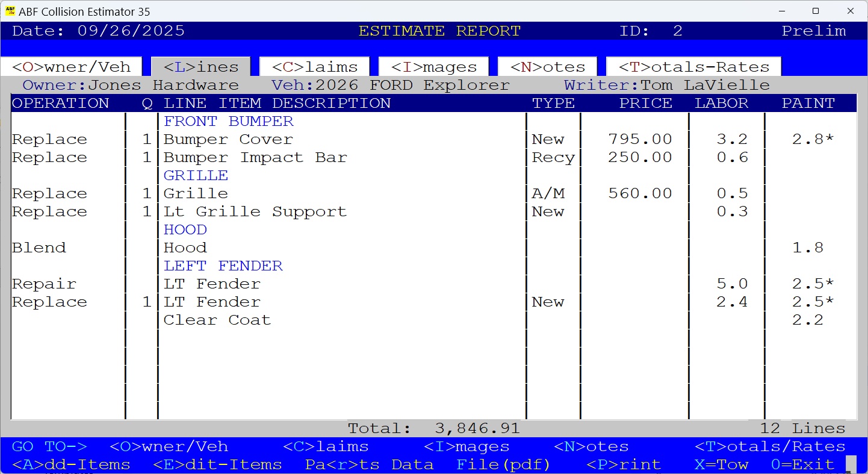This screenshot has width=868, height=474.
Task: Click <P>rint to print the estimate report
Action: pyautogui.click(x=627, y=464)
